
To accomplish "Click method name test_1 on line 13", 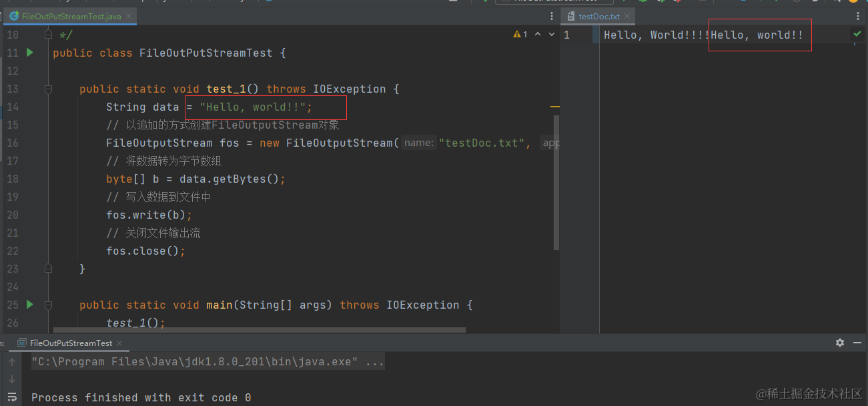I will click(x=226, y=89).
